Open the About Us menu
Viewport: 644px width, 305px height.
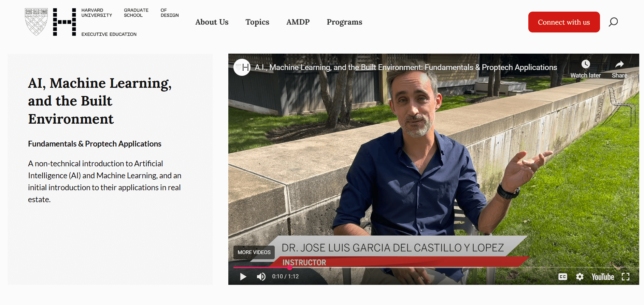tap(212, 22)
